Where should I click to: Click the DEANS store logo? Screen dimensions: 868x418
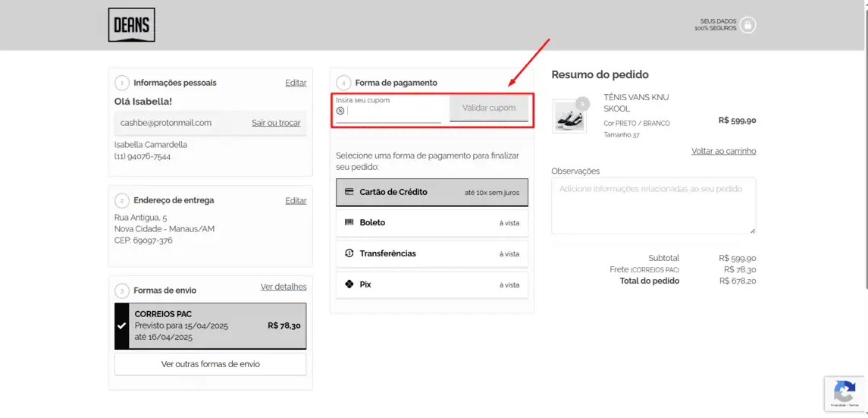(x=131, y=25)
